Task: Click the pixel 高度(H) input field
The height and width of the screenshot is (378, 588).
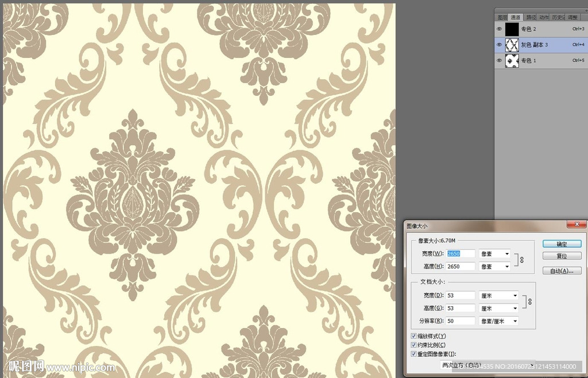Action: pyautogui.click(x=461, y=266)
